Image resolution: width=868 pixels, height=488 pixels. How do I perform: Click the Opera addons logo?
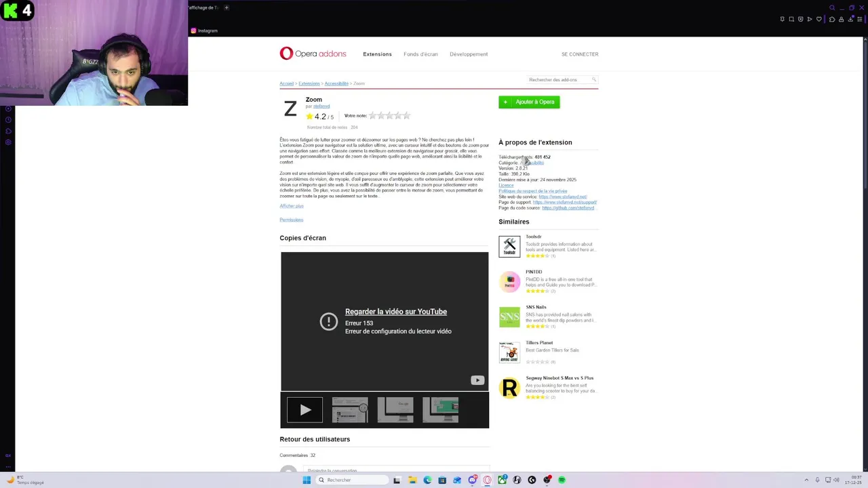coord(313,54)
